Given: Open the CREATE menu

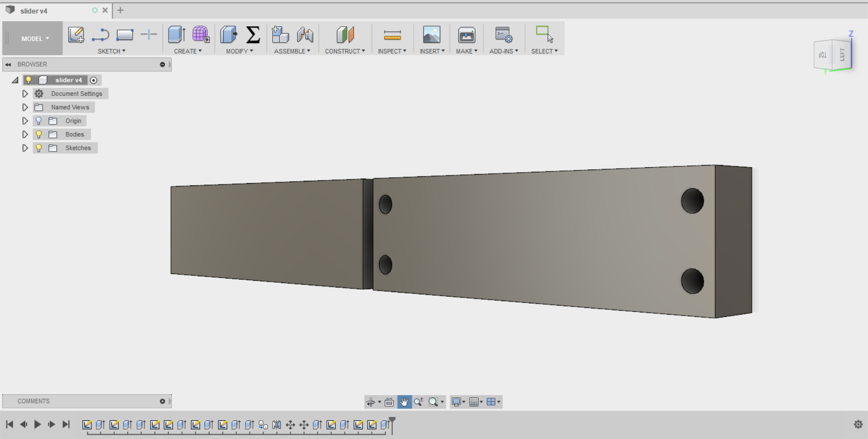Looking at the screenshot, I should coord(188,51).
